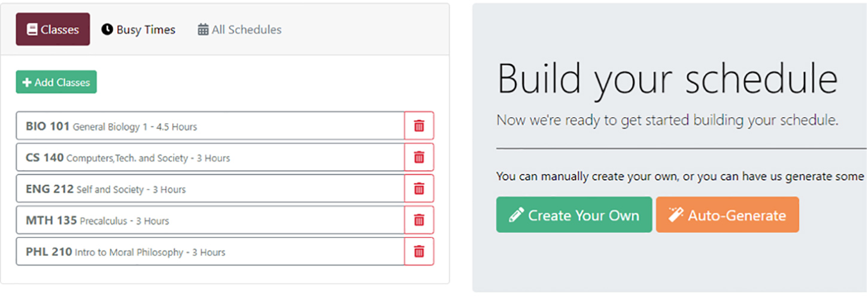Click the clock icon beside Busy Times
The height and width of the screenshot is (299, 868).
coord(107,29)
